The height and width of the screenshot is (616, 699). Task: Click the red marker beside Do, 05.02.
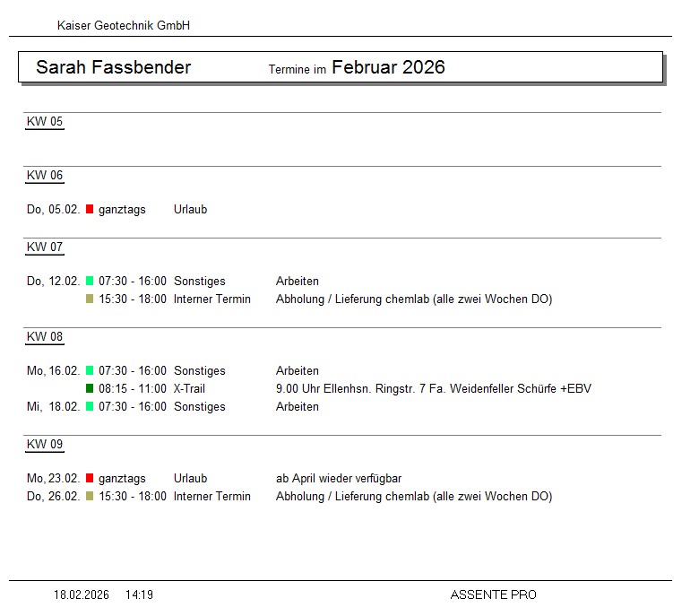(90, 210)
